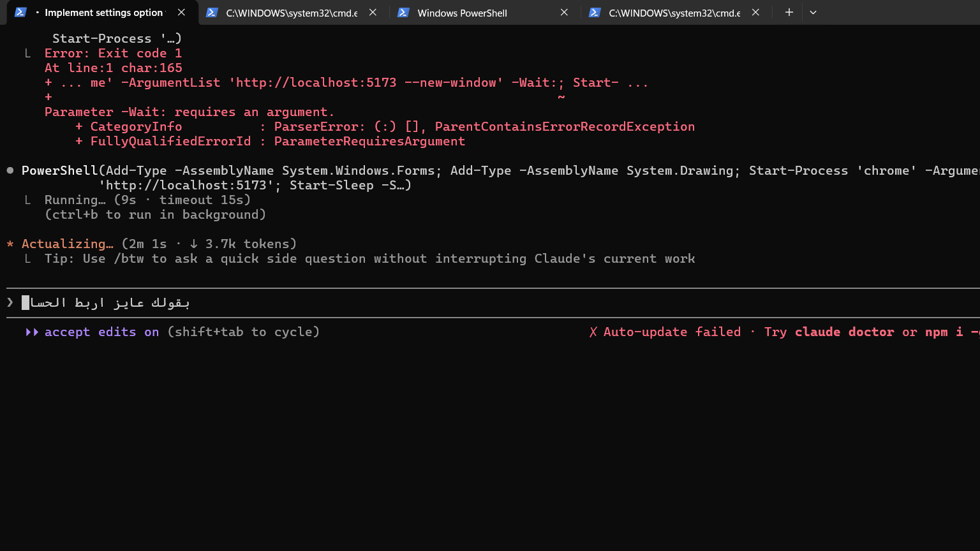Click the PowerShell(Add-Type ...) command line

[500, 170]
